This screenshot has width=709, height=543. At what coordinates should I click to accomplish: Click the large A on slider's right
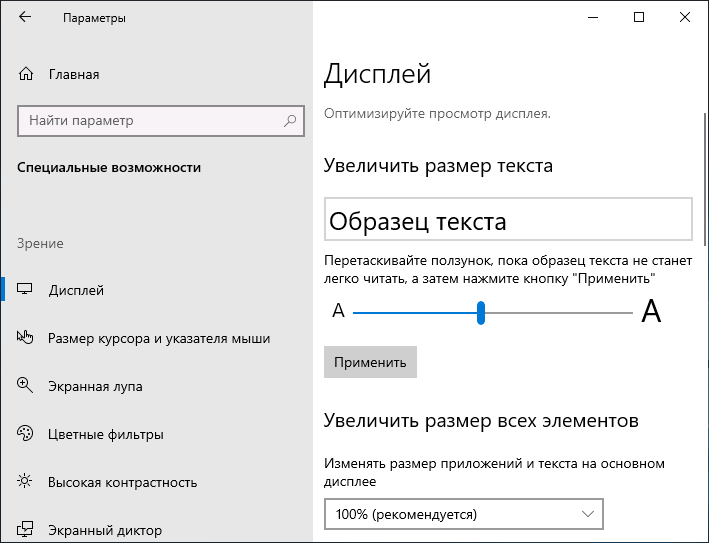pos(651,311)
